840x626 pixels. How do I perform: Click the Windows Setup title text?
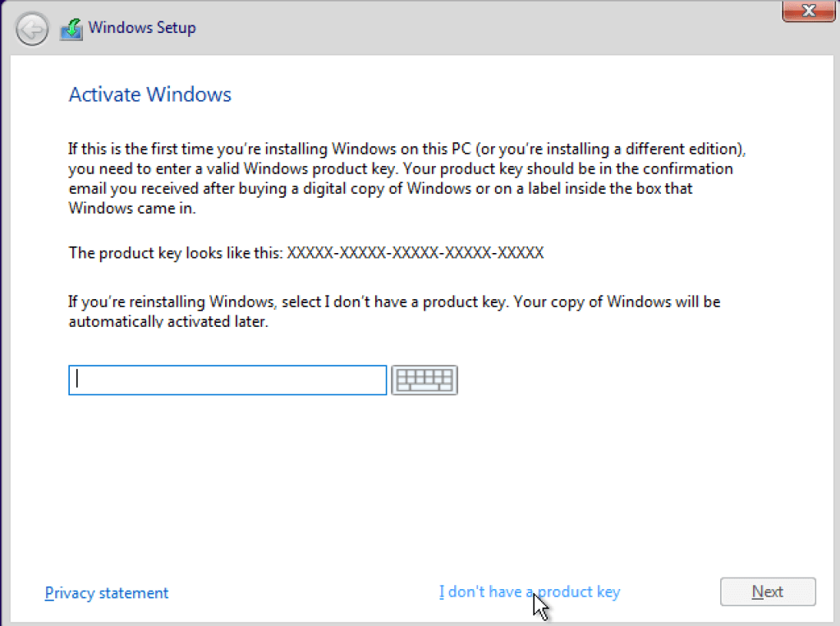142,28
